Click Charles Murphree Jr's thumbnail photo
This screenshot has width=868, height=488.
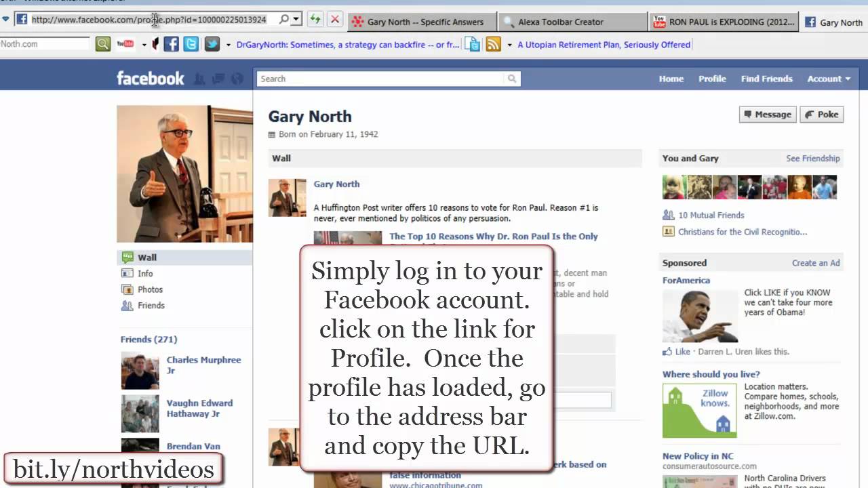pos(140,370)
